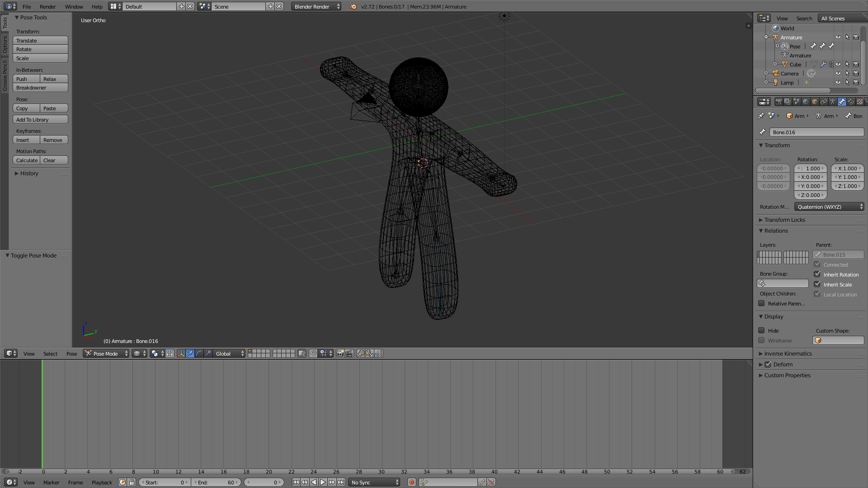Open the Render properties tab
The height and width of the screenshot is (488, 868).
[778, 102]
